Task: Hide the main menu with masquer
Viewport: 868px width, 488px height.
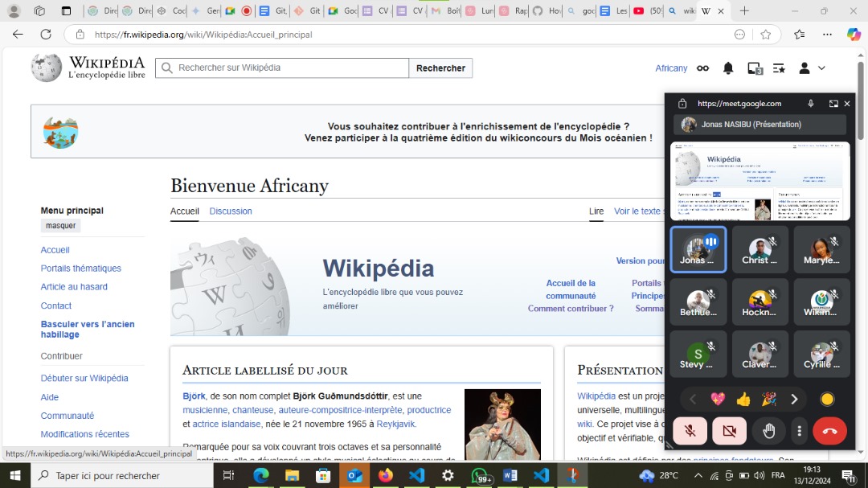Action: pyautogui.click(x=61, y=225)
